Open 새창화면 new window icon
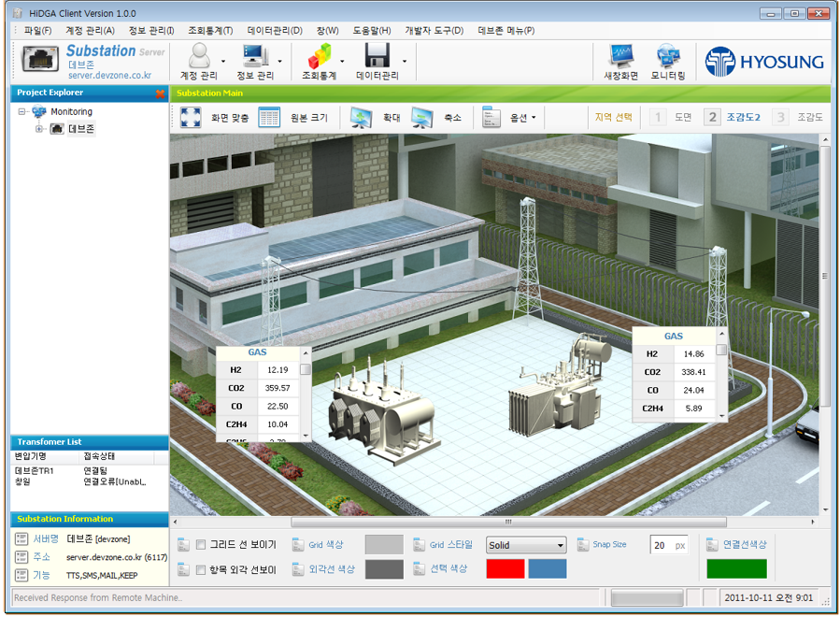The width and height of the screenshot is (840, 617). [621, 56]
